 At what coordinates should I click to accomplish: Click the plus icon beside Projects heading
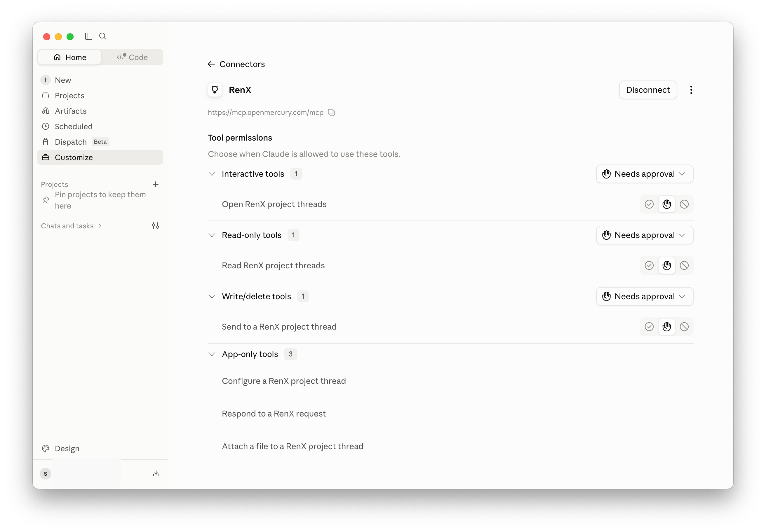click(x=156, y=184)
